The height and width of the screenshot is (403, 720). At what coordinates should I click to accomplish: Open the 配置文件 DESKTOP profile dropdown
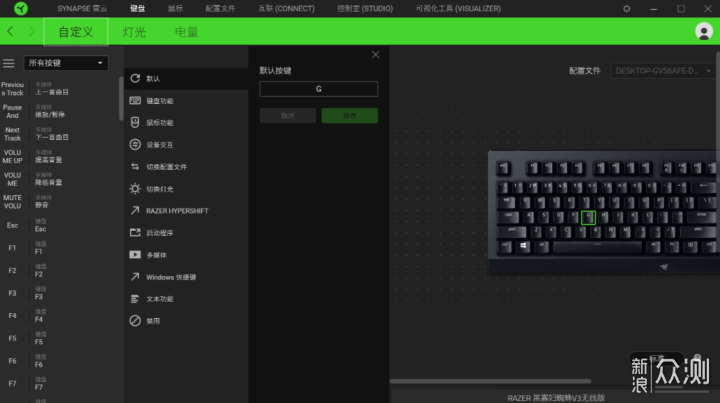coord(662,71)
